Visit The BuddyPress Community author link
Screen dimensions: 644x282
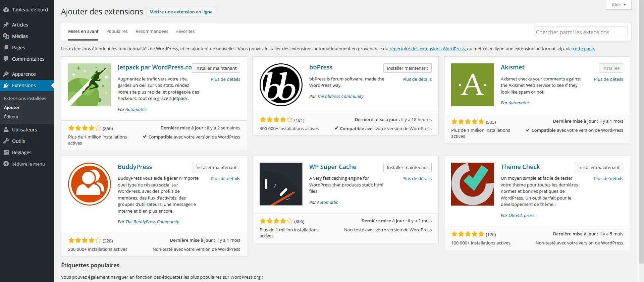[x=152, y=222]
